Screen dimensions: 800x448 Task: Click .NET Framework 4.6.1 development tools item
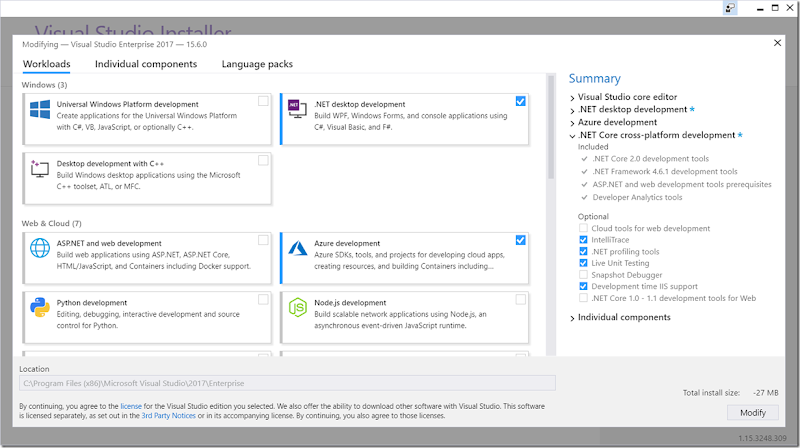pyautogui.click(x=665, y=171)
